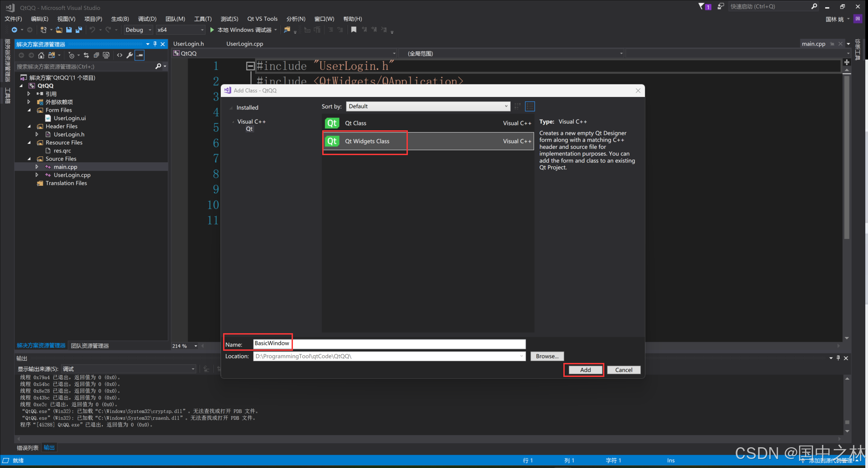This screenshot has width=868, height=468.
Task: Open the Qt VS Tools menu
Action: [262, 19]
